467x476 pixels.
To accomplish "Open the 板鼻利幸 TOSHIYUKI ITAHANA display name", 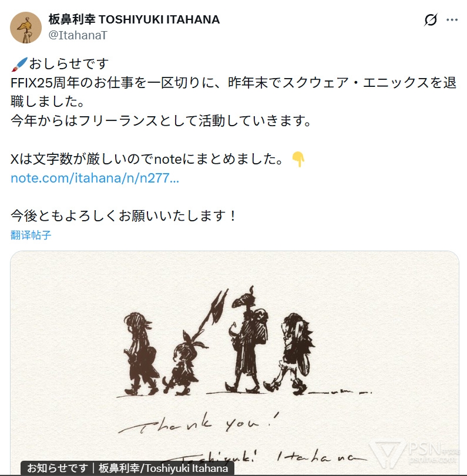I will [134, 19].
